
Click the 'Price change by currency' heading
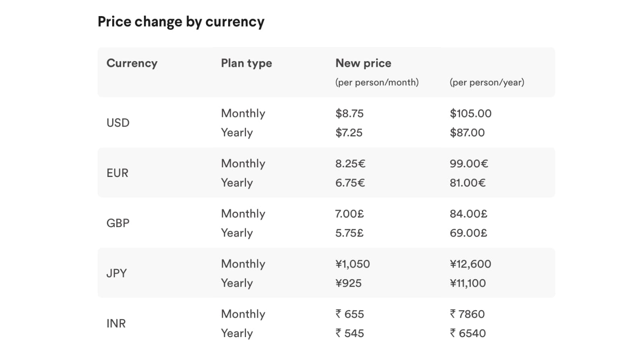(181, 22)
